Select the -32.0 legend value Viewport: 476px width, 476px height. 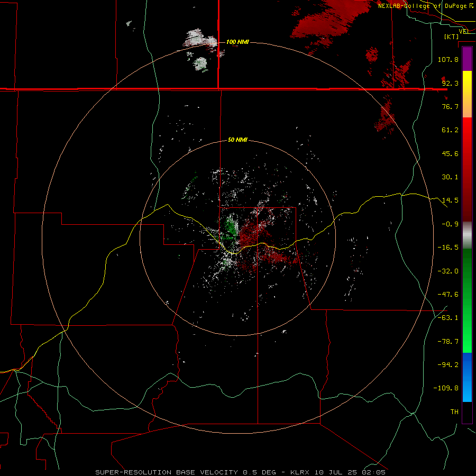click(x=448, y=271)
